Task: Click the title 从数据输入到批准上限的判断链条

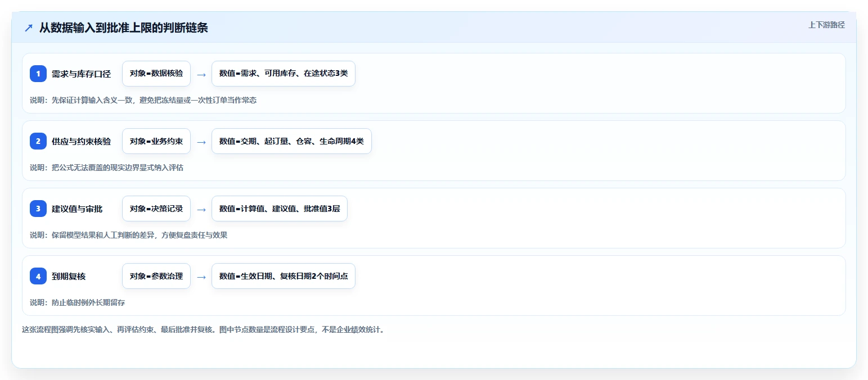Action: point(124,28)
